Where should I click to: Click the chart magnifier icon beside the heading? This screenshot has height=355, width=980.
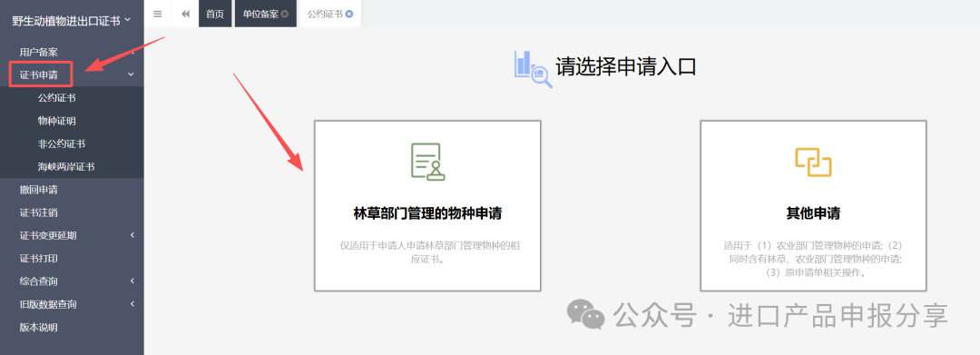coord(533,69)
